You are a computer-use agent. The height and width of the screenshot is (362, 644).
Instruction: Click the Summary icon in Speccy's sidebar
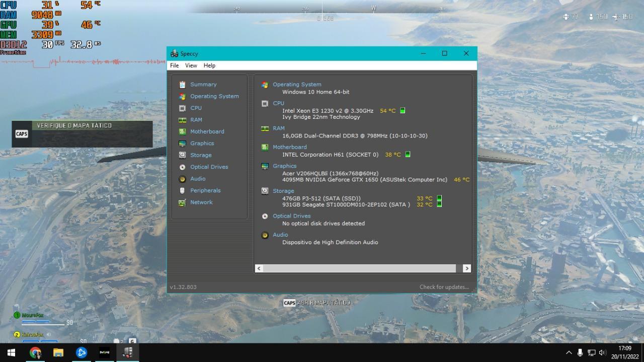pyautogui.click(x=182, y=85)
